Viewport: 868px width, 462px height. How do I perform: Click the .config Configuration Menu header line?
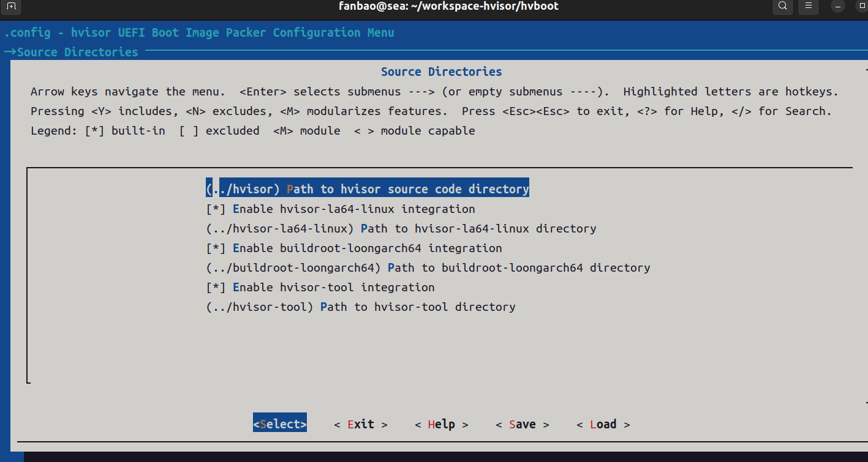pos(199,32)
